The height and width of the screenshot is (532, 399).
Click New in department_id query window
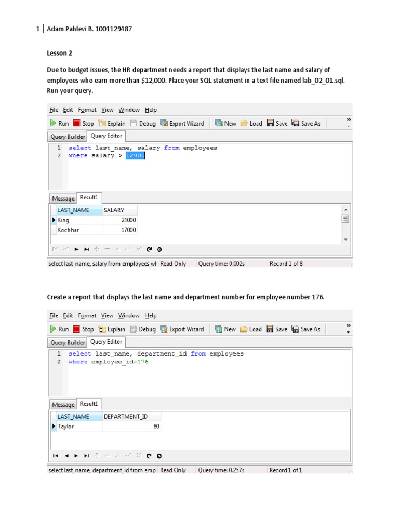pyautogui.click(x=225, y=329)
